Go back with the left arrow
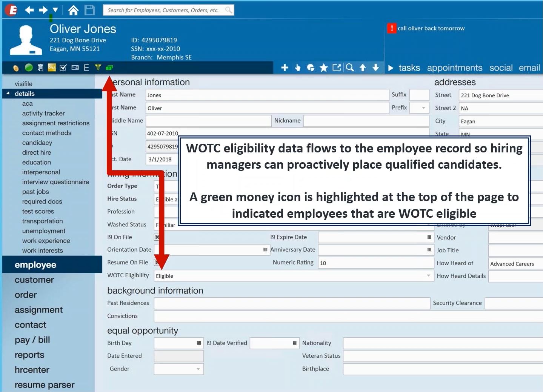This screenshot has height=392, width=543. pyautogui.click(x=29, y=10)
